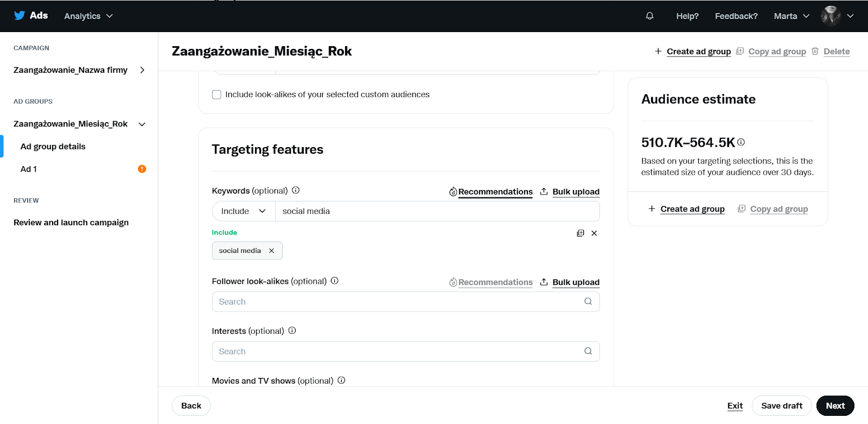The height and width of the screenshot is (424, 868).
Task: Enable include look-alikes of custom audiences
Action: pos(216,94)
